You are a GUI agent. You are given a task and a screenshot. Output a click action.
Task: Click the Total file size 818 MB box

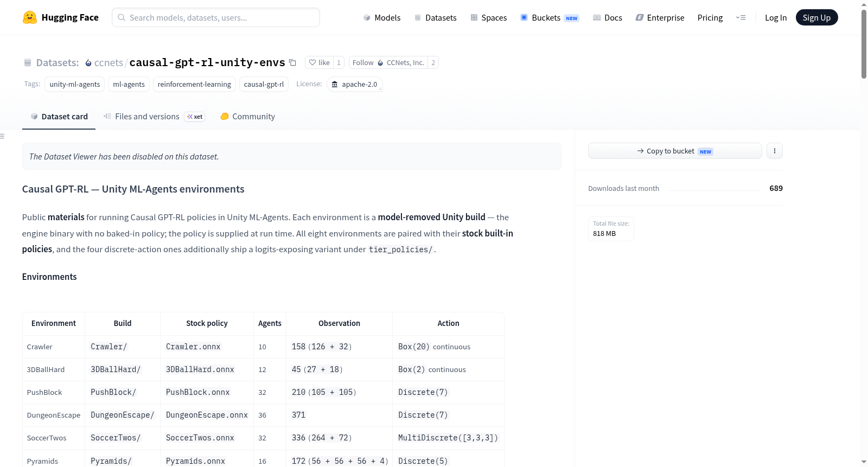611,229
